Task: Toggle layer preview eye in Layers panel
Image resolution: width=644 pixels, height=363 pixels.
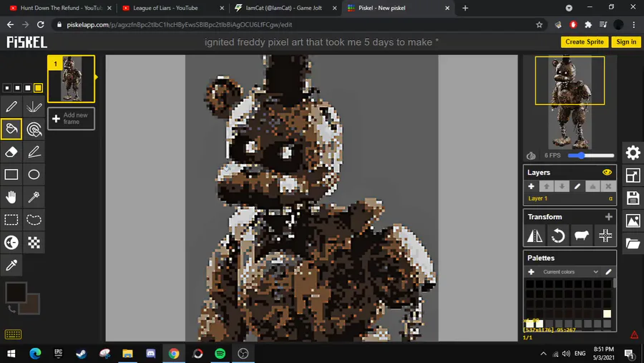Action: pos(607,173)
